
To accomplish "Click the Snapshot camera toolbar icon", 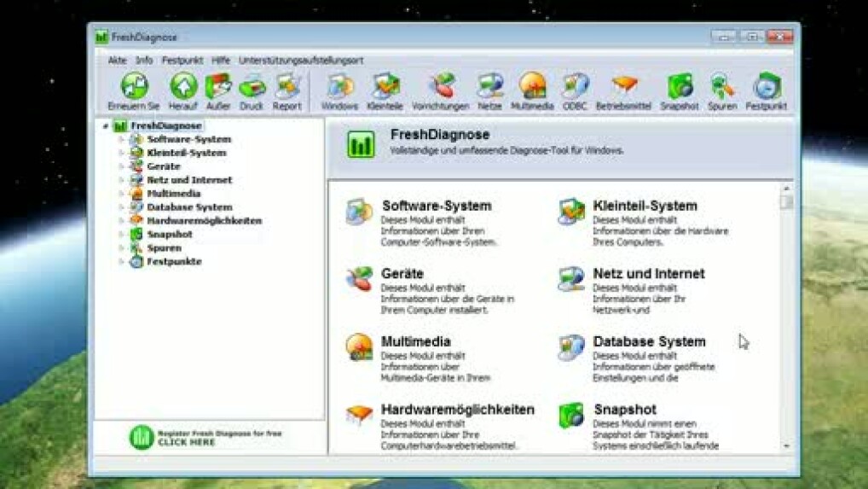I will [680, 87].
